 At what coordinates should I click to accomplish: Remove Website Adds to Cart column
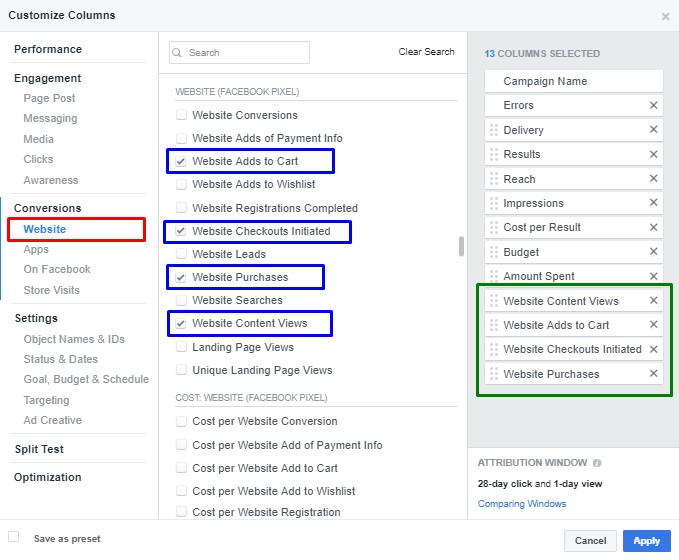[x=653, y=324]
